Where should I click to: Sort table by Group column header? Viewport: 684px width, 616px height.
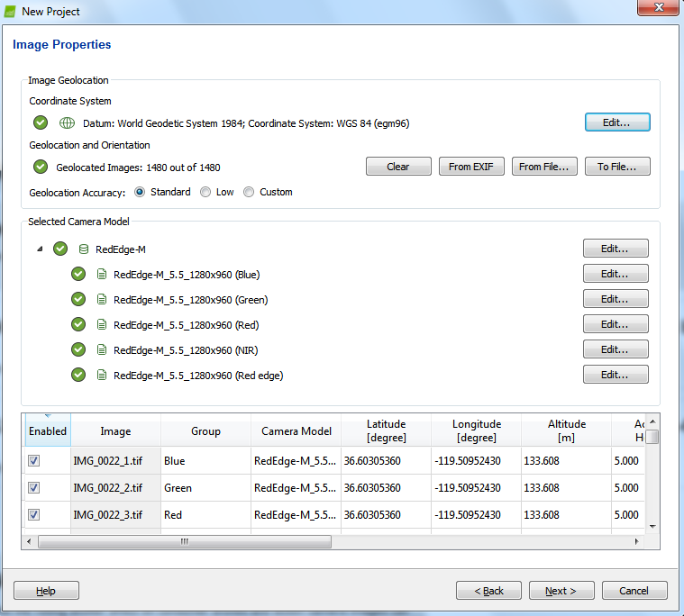pos(205,430)
